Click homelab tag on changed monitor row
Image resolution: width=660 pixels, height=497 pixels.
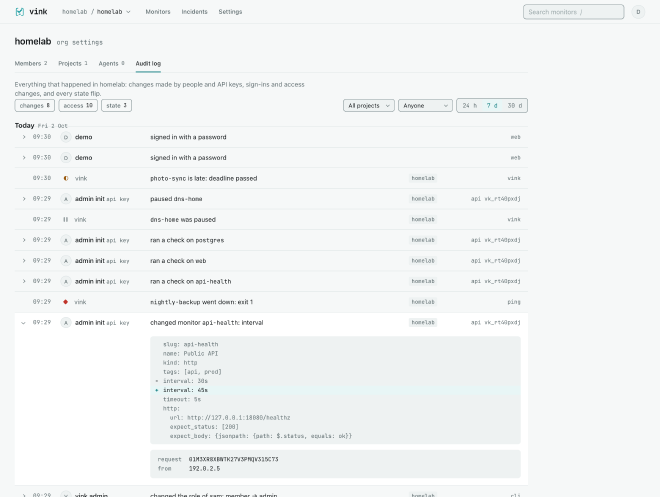423,323
